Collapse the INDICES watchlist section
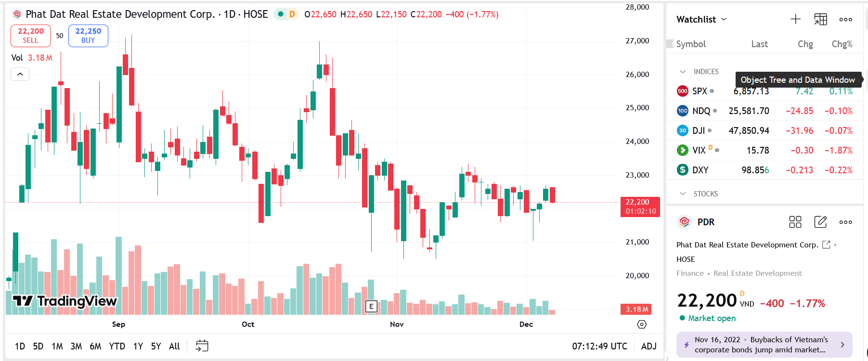 pyautogui.click(x=683, y=72)
